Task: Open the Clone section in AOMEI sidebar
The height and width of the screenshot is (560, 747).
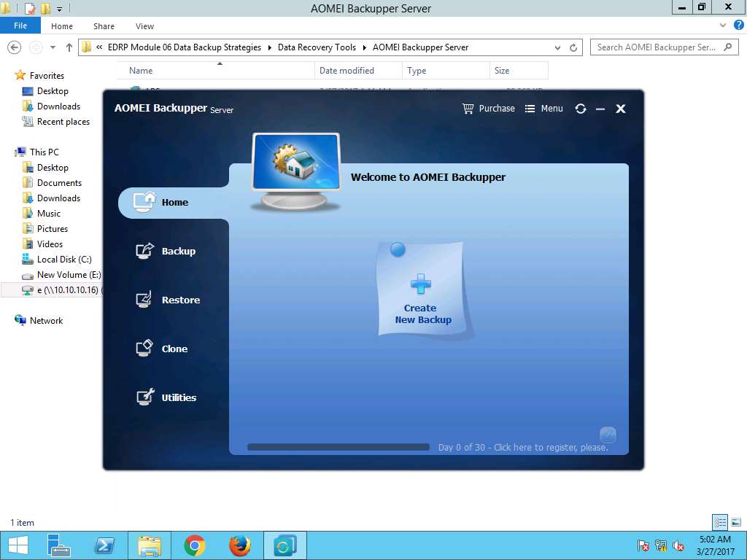Action: (162, 349)
